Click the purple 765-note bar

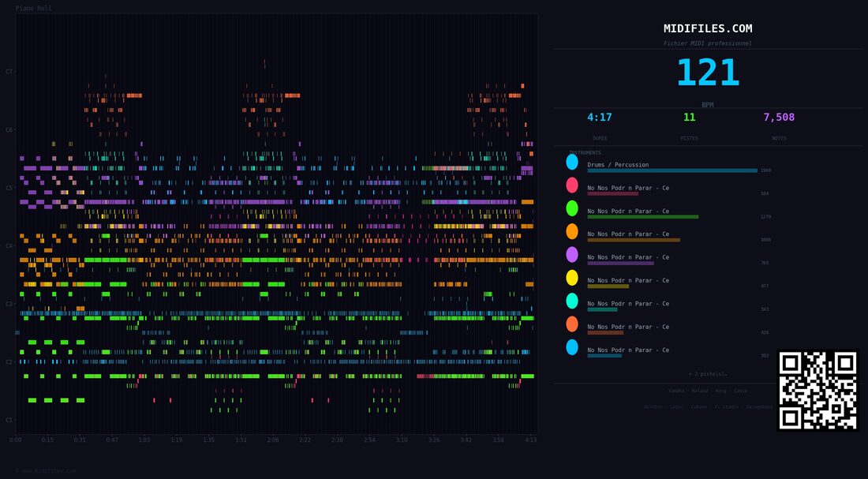click(620, 263)
